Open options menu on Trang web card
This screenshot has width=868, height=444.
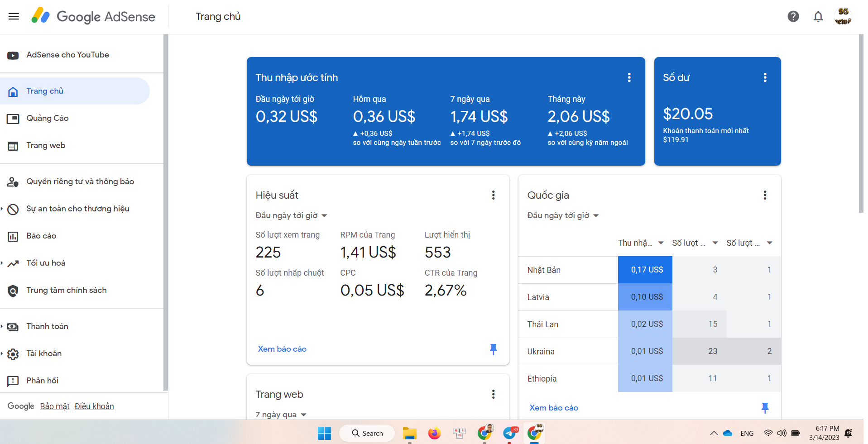tap(493, 394)
